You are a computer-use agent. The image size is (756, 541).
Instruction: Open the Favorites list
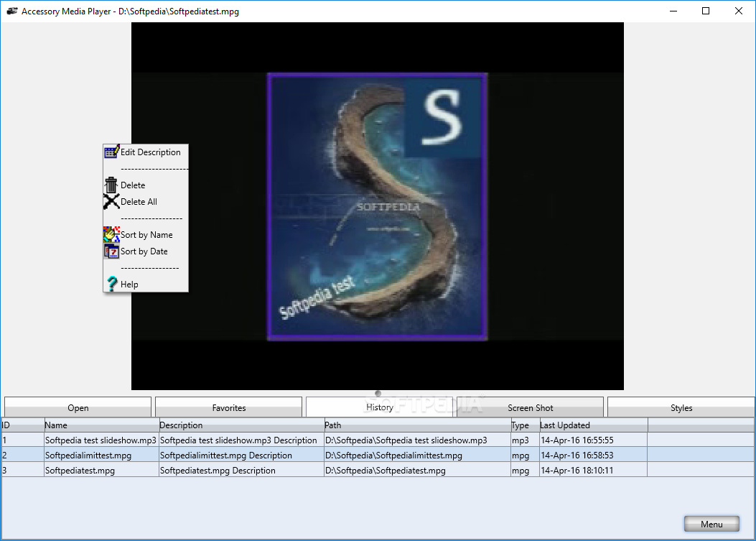click(x=229, y=407)
